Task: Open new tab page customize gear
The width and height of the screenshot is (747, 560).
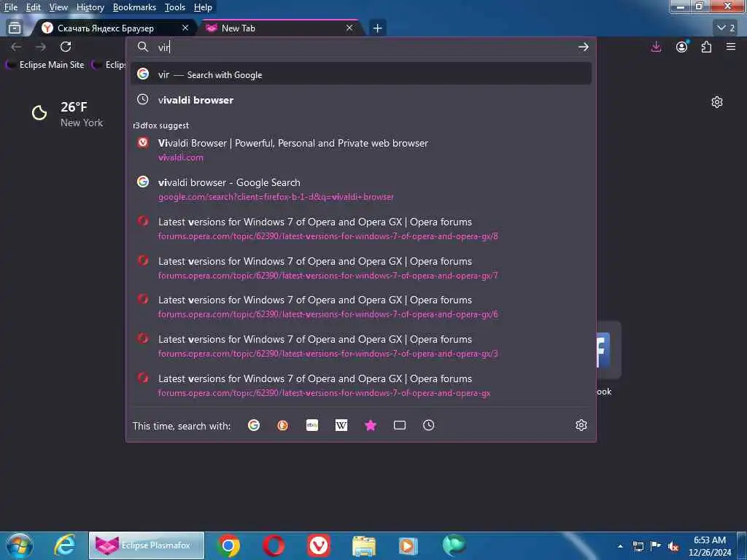Action: [x=716, y=102]
